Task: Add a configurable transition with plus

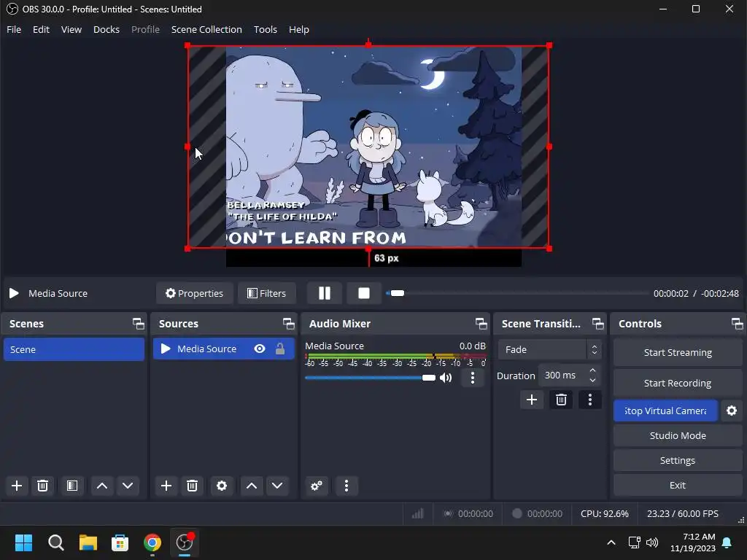Action: [x=532, y=400]
